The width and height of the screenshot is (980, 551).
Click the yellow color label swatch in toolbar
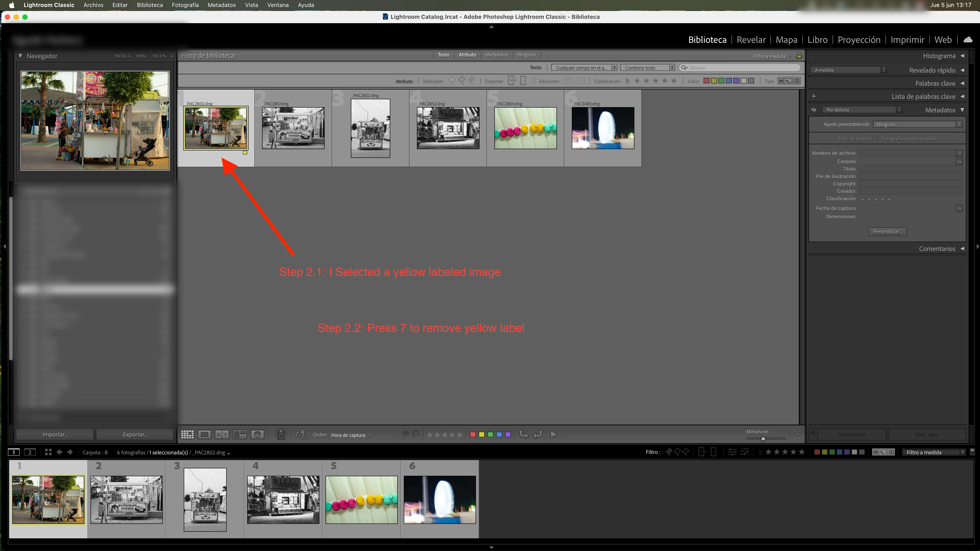click(x=482, y=434)
